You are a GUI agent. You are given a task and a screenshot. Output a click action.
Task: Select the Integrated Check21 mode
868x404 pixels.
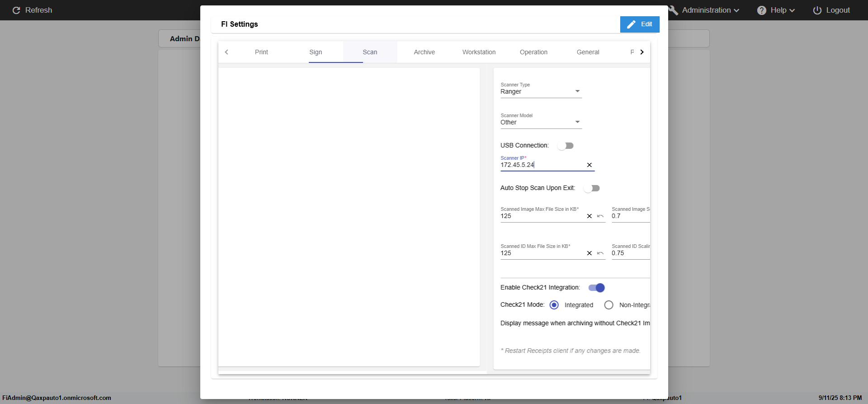pyautogui.click(x=554, y=305)
